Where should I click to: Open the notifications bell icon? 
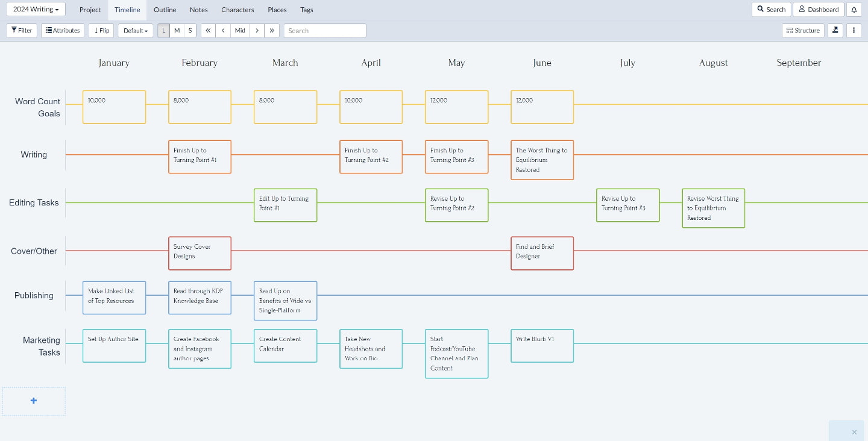coord(854,10)
